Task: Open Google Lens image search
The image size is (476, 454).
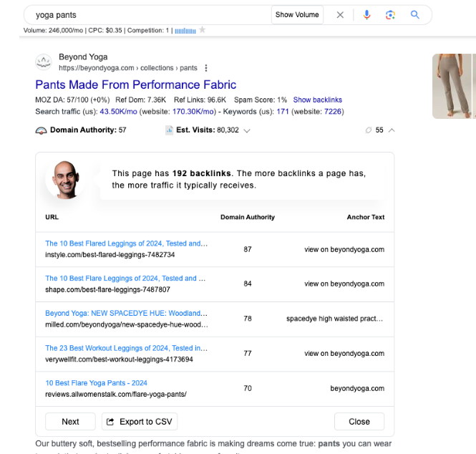Action: pos(390,15)
